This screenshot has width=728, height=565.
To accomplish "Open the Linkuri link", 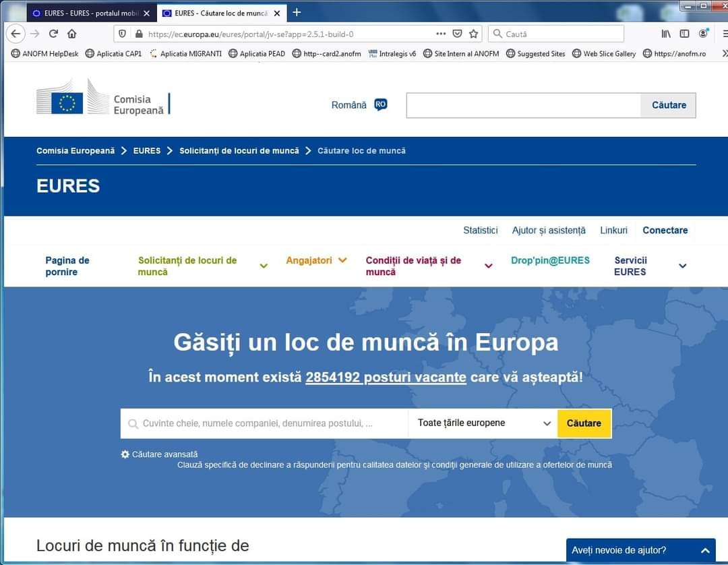I will tap(613, 231).
